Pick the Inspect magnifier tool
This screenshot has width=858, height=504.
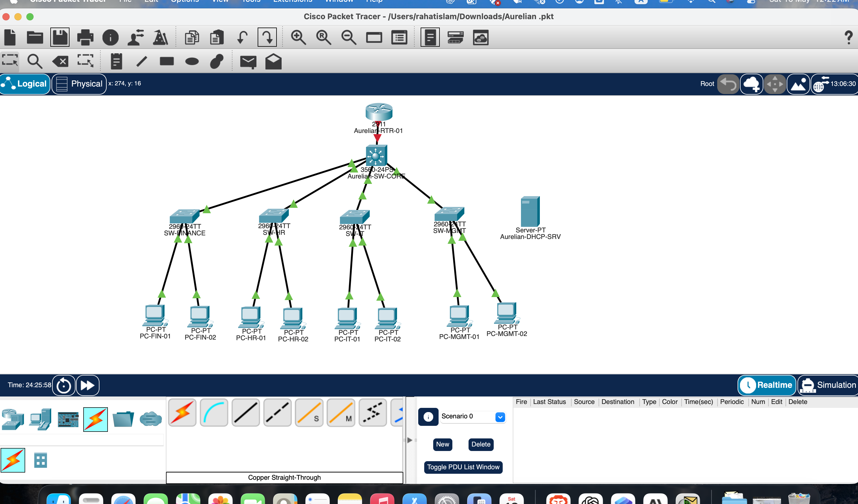[x=35, y=61]
